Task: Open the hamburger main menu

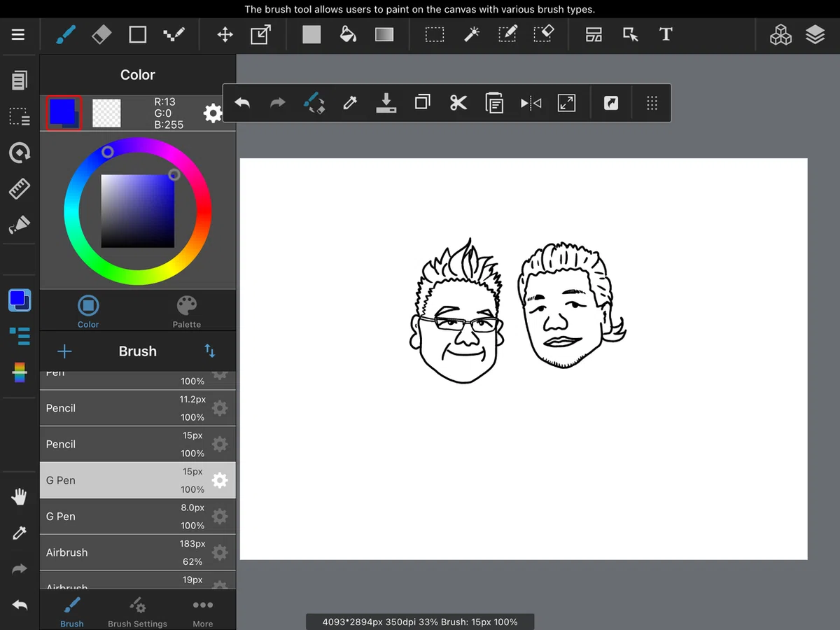Action: pyautogui.click(x=18, y=34)
